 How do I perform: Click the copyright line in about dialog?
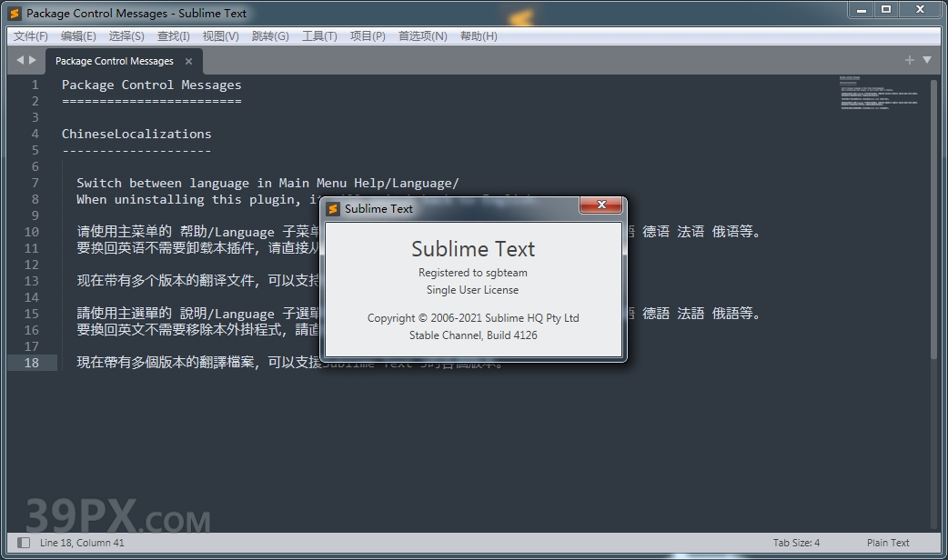473,318
